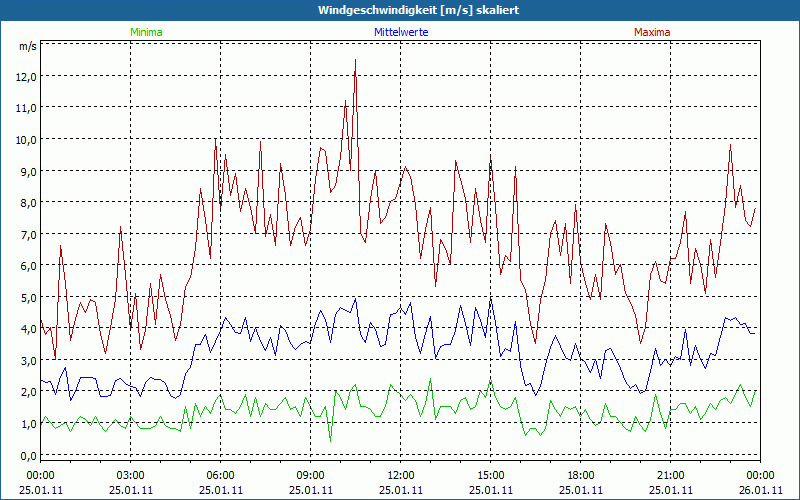Click the red Maxima peak above 12 m/s
This screenshot has height=500, width=800.
[355, 60]
